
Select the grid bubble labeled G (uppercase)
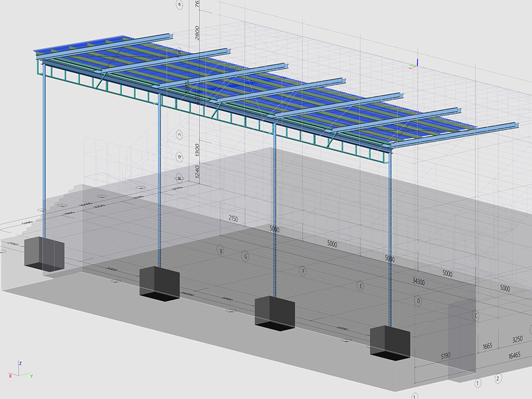[x=245, y=256]
